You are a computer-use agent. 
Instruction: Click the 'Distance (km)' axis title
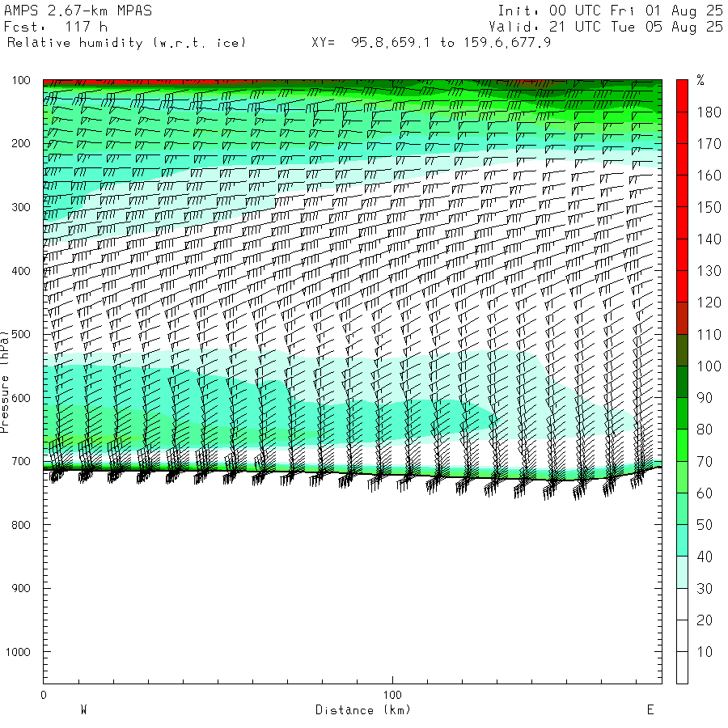(363, 710)
